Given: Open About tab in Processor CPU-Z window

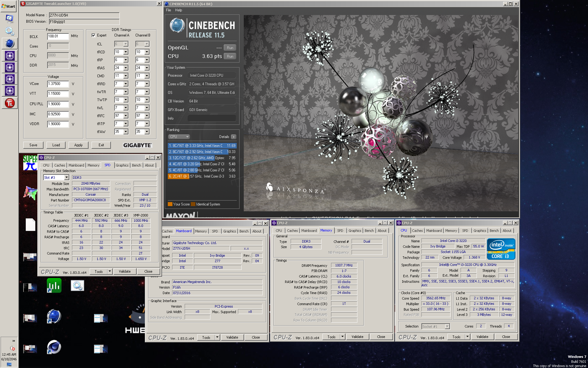Looking at the screenshot, I should (507, 231).
